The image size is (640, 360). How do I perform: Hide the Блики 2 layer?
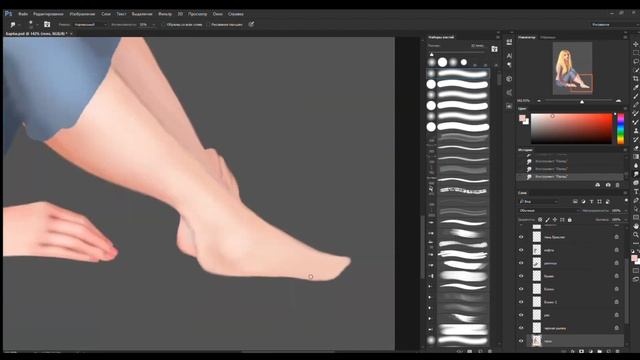pyautogui.click(x=521, y=302)
